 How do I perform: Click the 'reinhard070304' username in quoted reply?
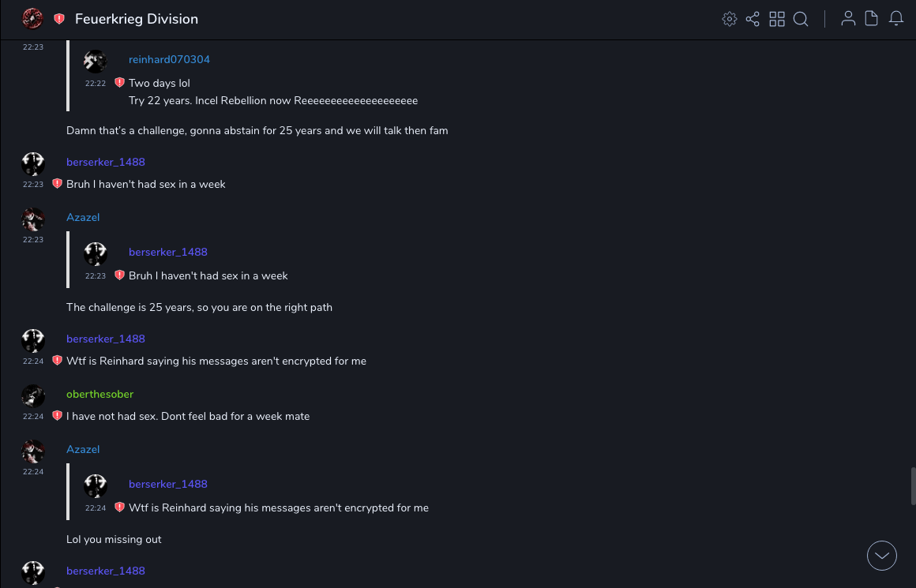169,59
